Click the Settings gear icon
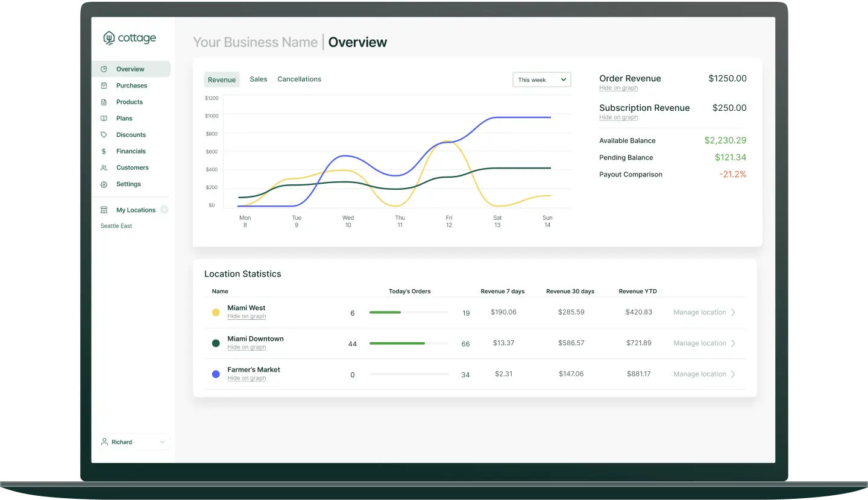The image size is (868, 500). (104, 184)
